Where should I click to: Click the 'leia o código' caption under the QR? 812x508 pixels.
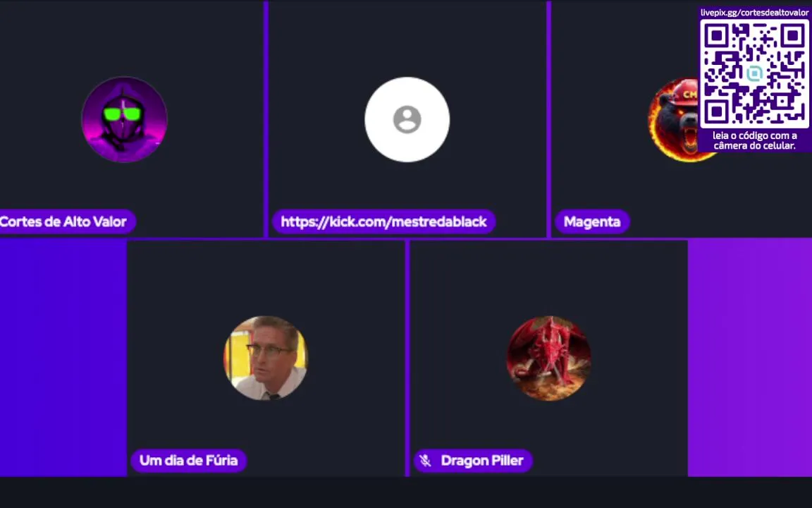coord(754,140)
